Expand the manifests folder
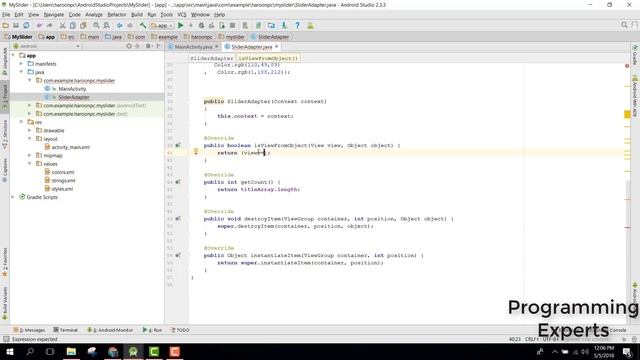This screenshot has height=360, width=640. (21, 64)
